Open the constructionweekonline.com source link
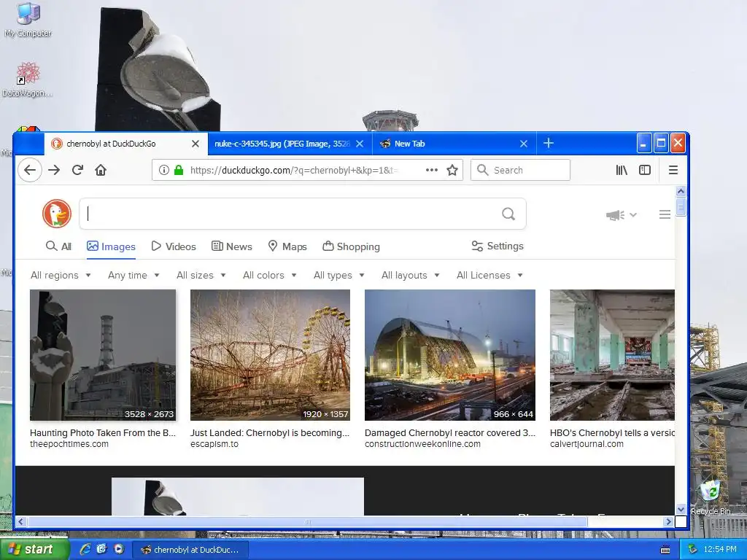 point(422,444)
